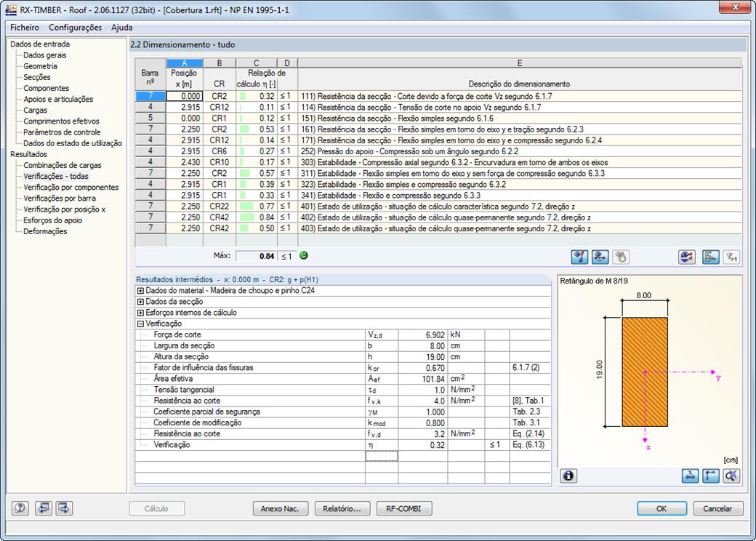Open the Relatório... button
This screenshot has width=756, height=541.
point(342,508)
